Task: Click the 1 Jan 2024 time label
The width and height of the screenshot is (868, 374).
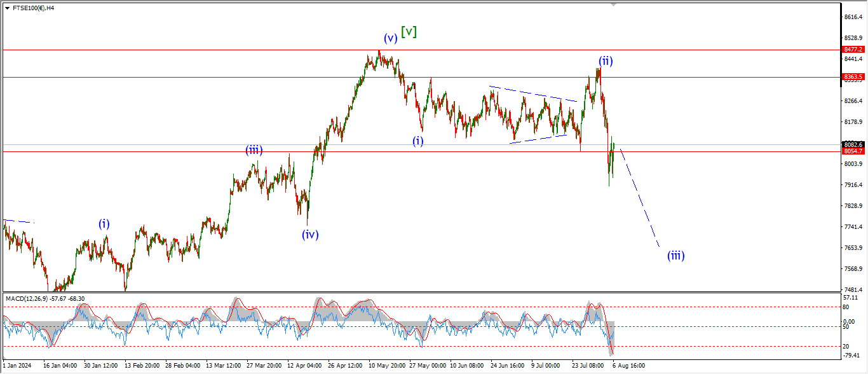Action: 17,366
